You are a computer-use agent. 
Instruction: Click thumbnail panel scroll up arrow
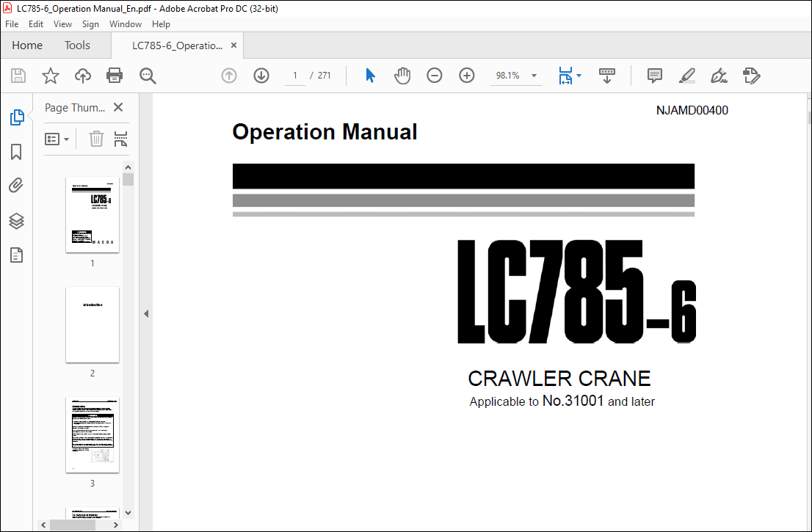pyautogui.click(x=128, y=167)
